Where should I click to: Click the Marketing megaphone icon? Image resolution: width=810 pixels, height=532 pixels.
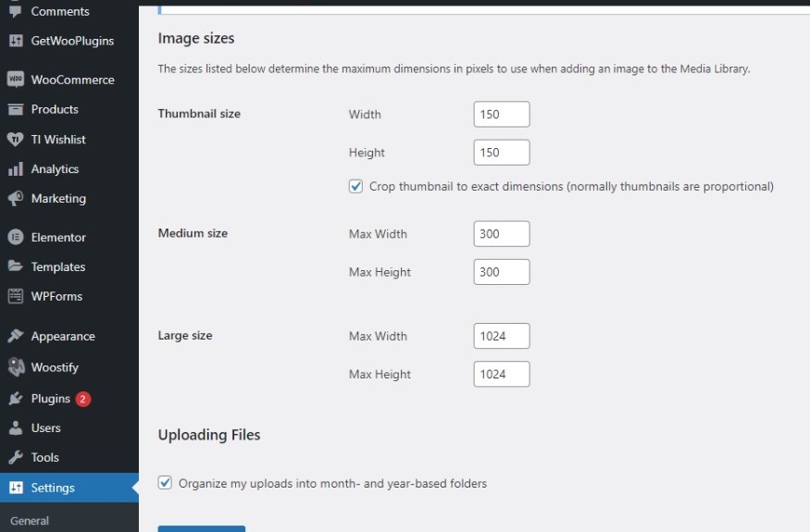pos(16,198)
